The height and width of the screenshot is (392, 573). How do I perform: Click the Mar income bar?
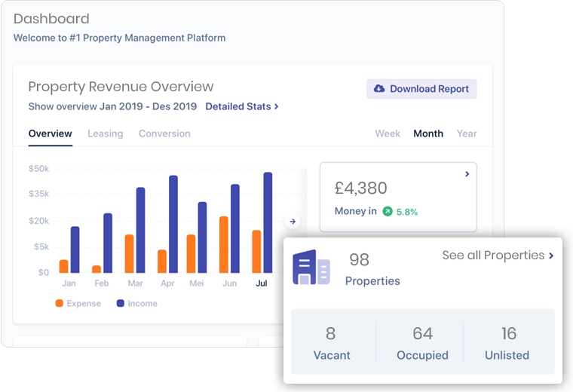[141, 230]
